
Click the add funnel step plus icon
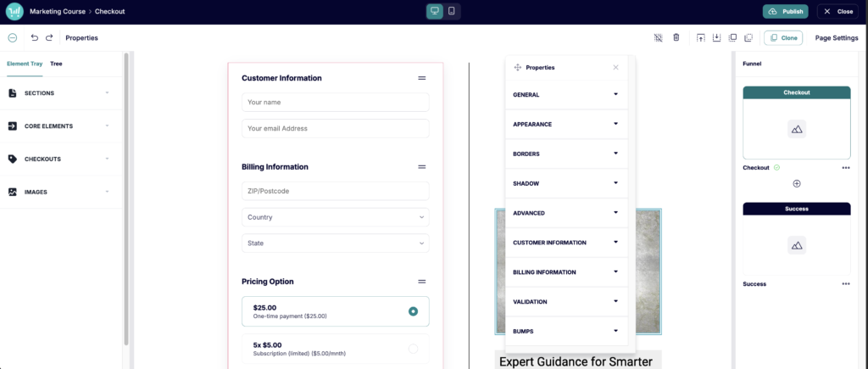tap(796, 183)
